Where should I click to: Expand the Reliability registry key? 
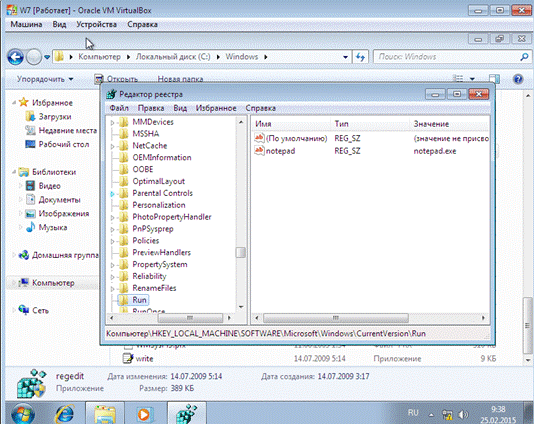click(x=113, y=277)
